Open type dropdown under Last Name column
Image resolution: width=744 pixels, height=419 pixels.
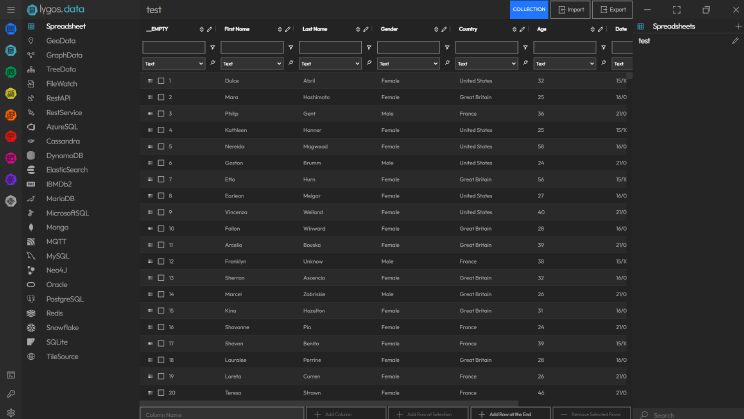(330, 64)
